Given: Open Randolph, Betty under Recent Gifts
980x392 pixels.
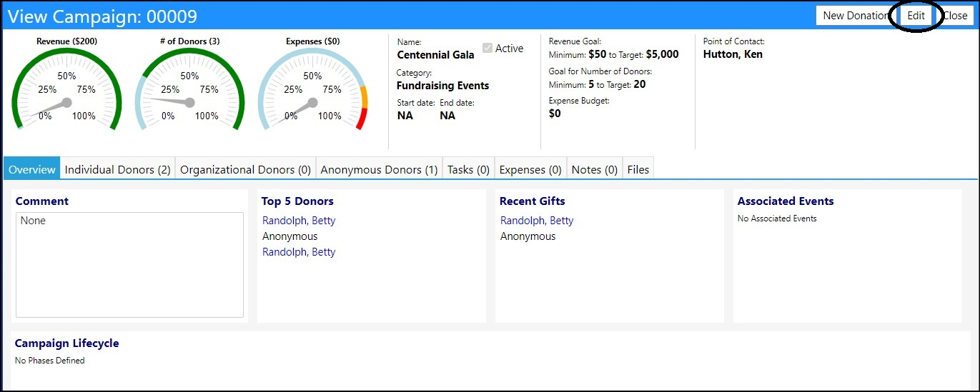Looking at the screenshot, I should click(537, 221).
